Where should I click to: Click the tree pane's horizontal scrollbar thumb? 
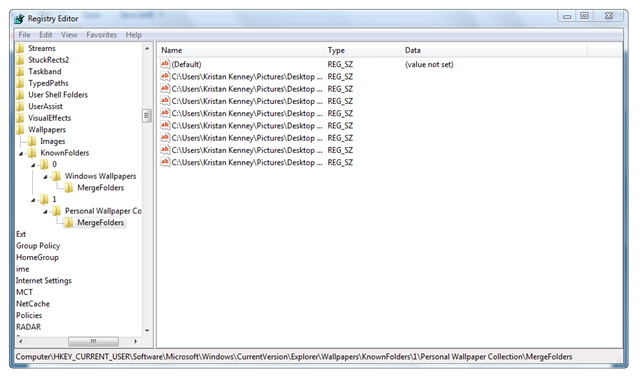[x=93, y=341]
